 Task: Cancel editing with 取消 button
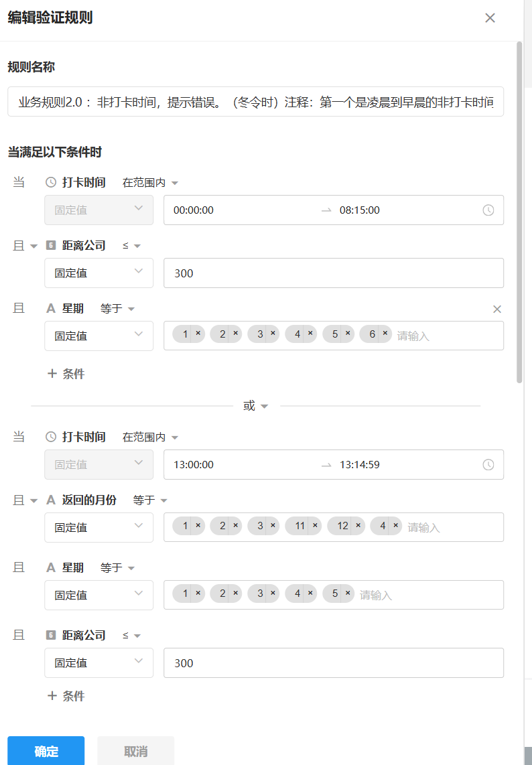pyautogui.click(x=135, y=751)
